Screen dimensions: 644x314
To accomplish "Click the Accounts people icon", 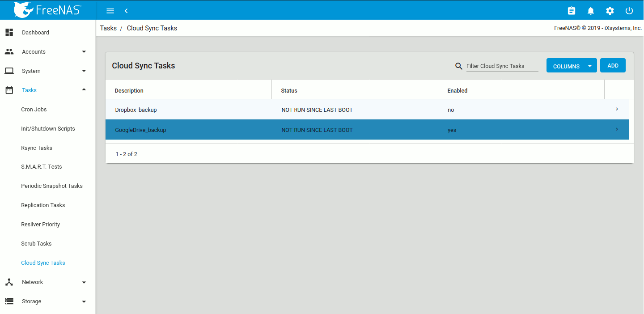I will [x=9, y=51].
